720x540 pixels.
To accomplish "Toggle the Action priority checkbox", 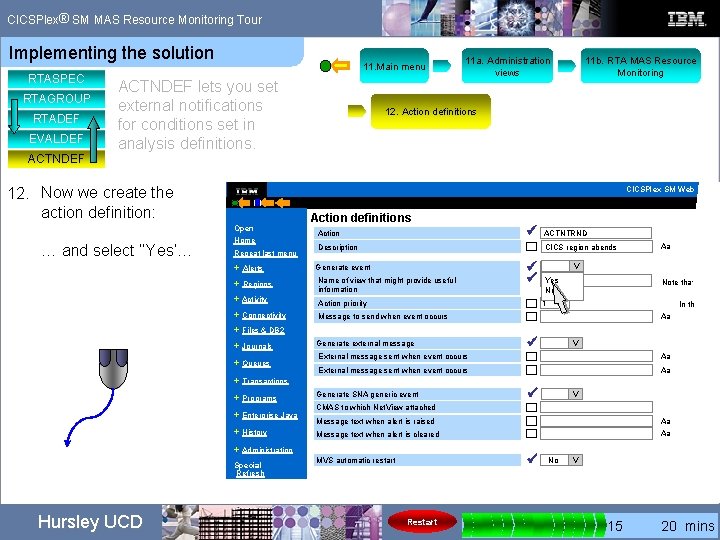I will tap(531, 304).
